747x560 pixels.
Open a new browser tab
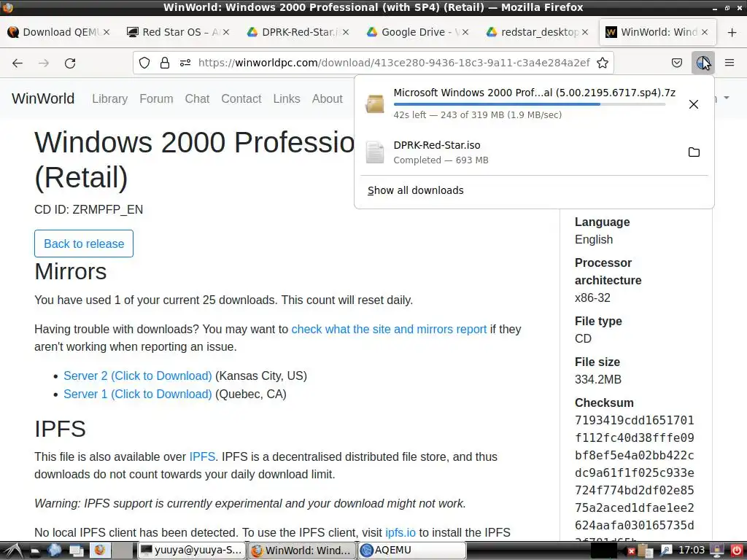pyautogui.click(x=732, y=32)
